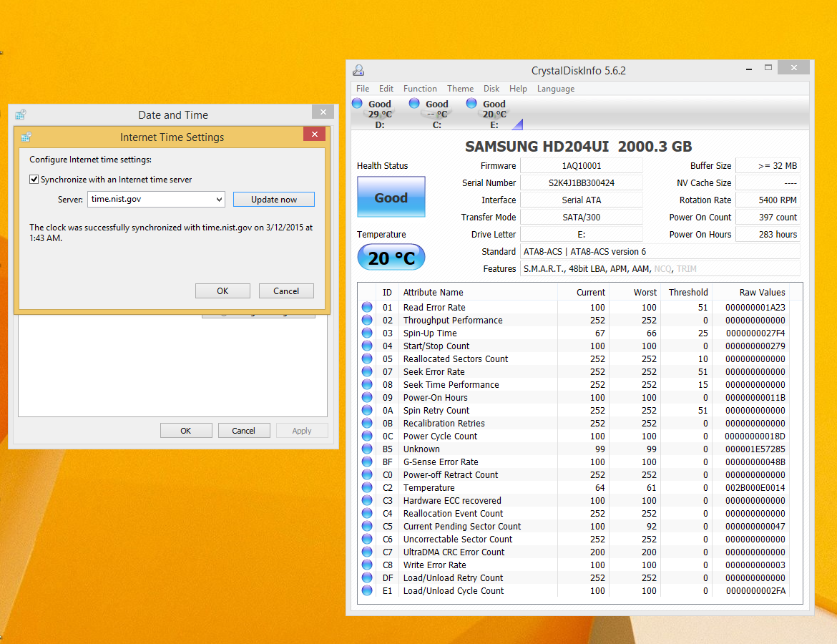Click the Raw Values column header
The height and width of the screenshot is (644, 837).
coord(752,292)
